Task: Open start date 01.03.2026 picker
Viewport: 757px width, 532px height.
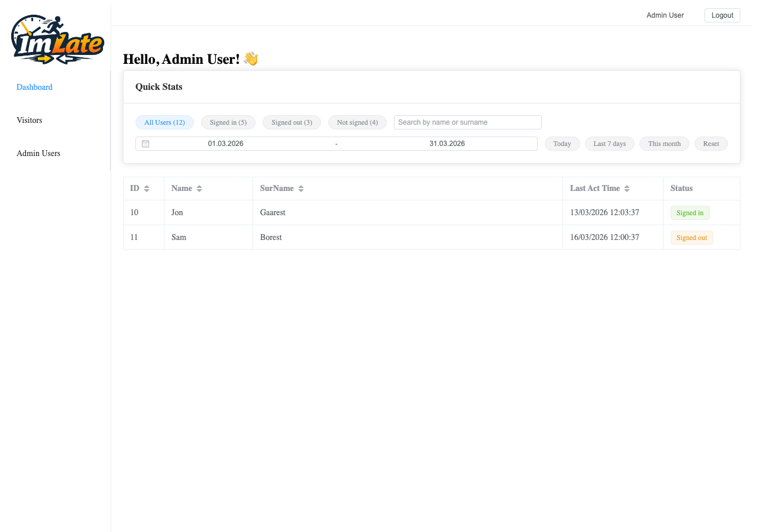Action: [225, 144]
